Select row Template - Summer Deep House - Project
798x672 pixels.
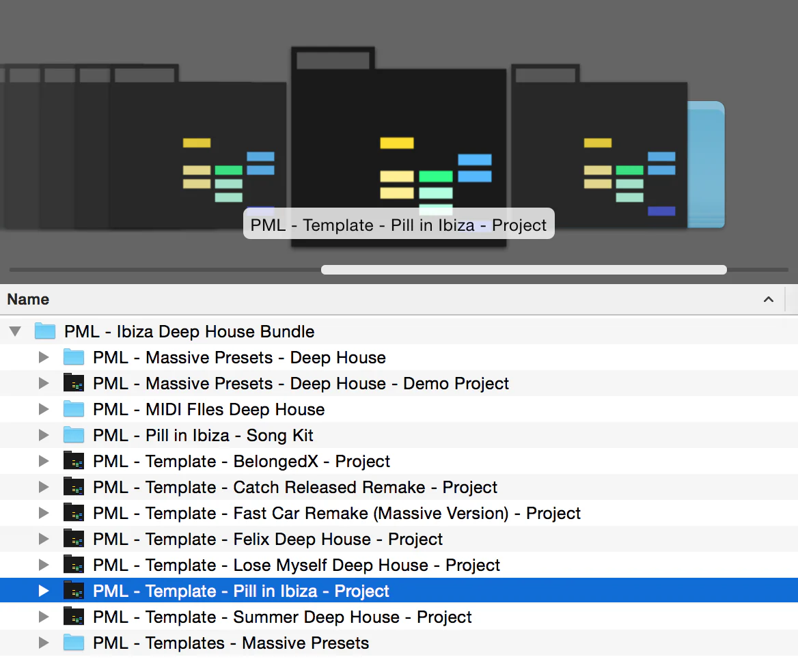pyautogui.click(x=399, y=617)
